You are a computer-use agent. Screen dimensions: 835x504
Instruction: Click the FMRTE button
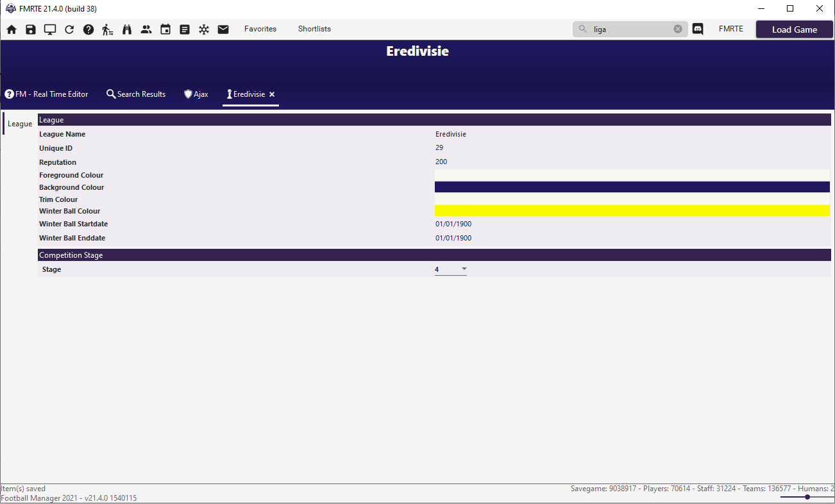pyautogui.click(x=731, y=29)
